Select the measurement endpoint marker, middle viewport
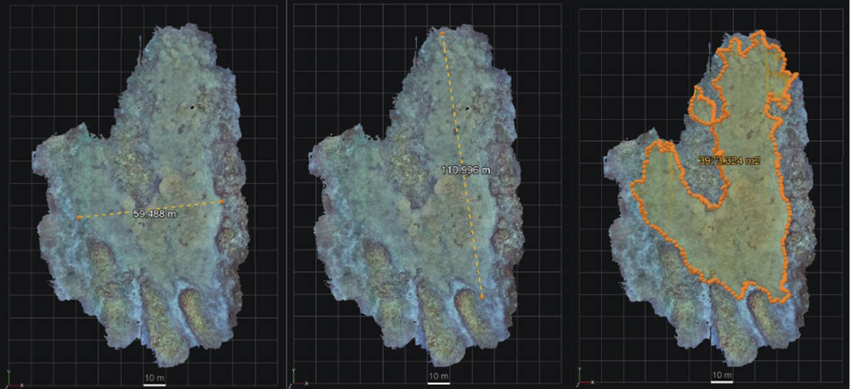 coord(481,296)
